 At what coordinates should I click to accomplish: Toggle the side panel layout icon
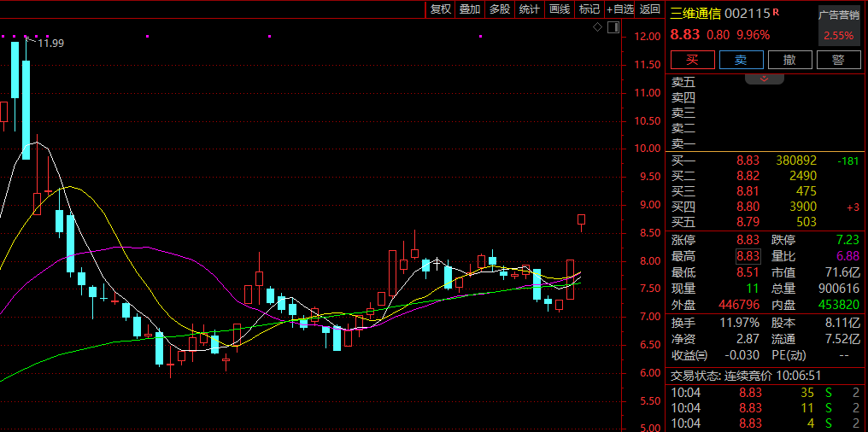coord(613,27)
